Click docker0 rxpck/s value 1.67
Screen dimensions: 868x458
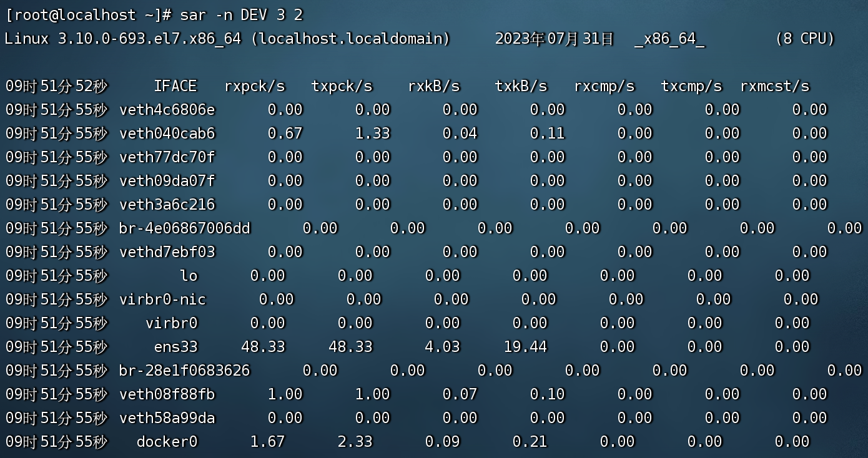[x=268, y=442]
